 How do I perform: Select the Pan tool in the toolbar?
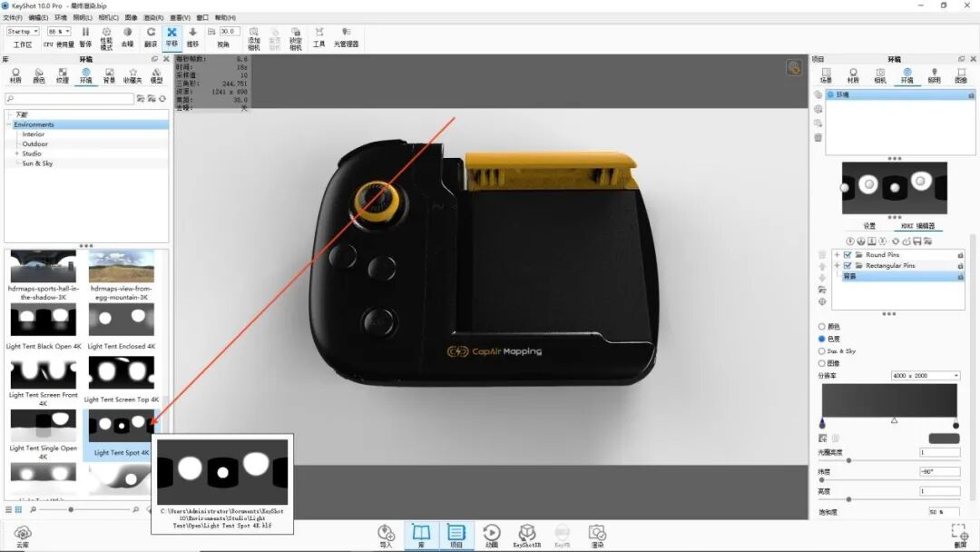tap(171, 36)
